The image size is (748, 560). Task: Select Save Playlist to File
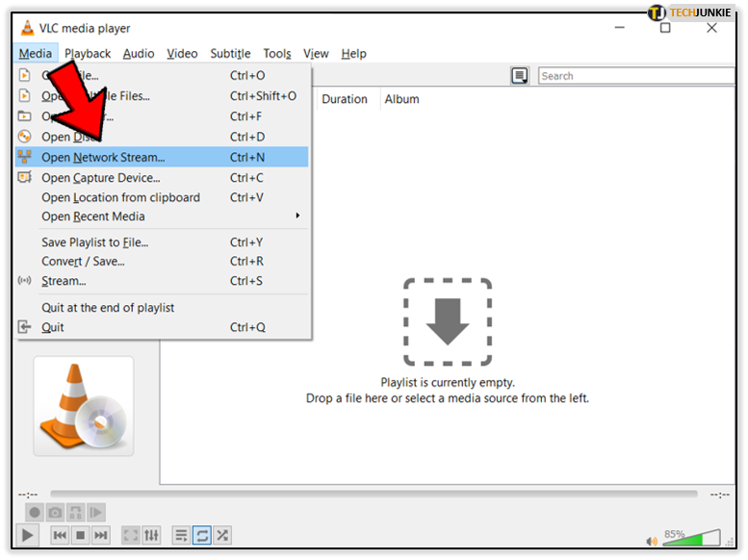(162, 242)
